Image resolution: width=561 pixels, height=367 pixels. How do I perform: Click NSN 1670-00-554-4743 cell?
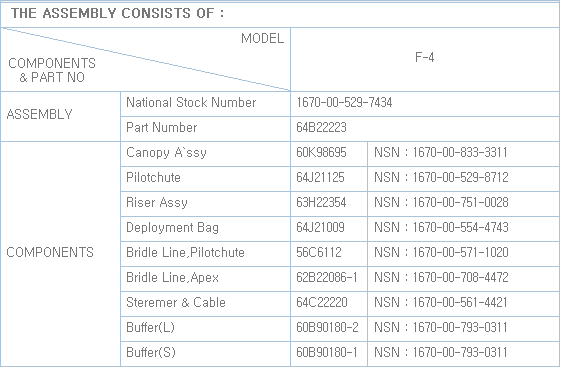[x=464, y=229]
